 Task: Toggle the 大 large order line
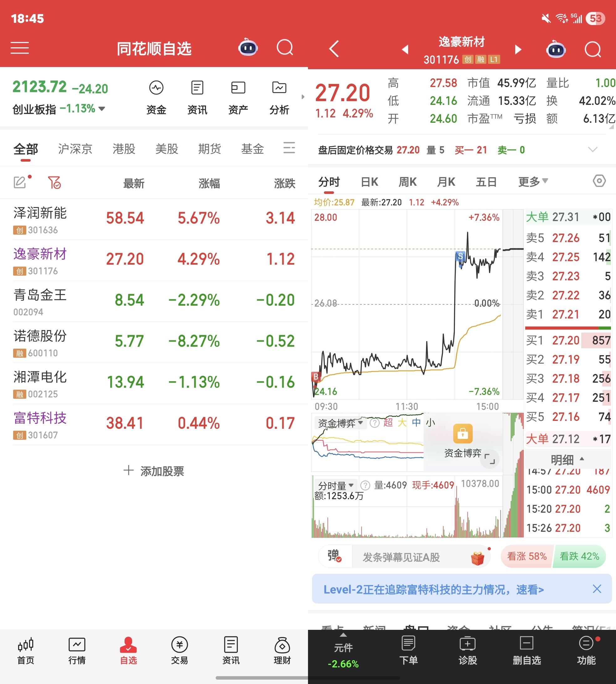(x=402, y=422)
